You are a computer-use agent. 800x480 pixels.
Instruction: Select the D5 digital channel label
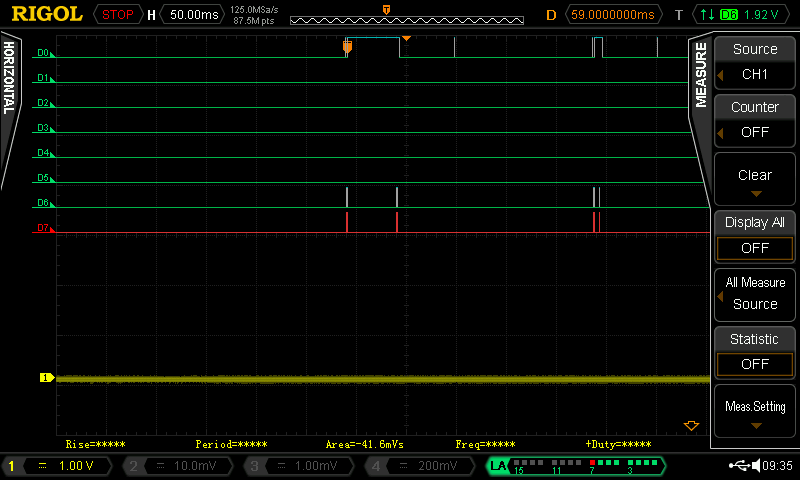pyautogui.click(x=43, y=178)
